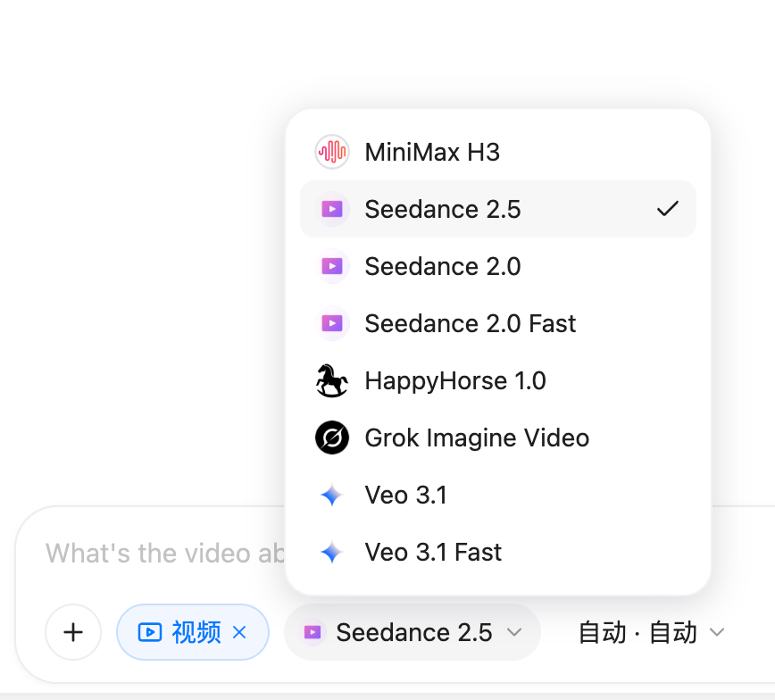
Task: Click the Seedance 2.0 purple play icon
Action: point(332,266)
